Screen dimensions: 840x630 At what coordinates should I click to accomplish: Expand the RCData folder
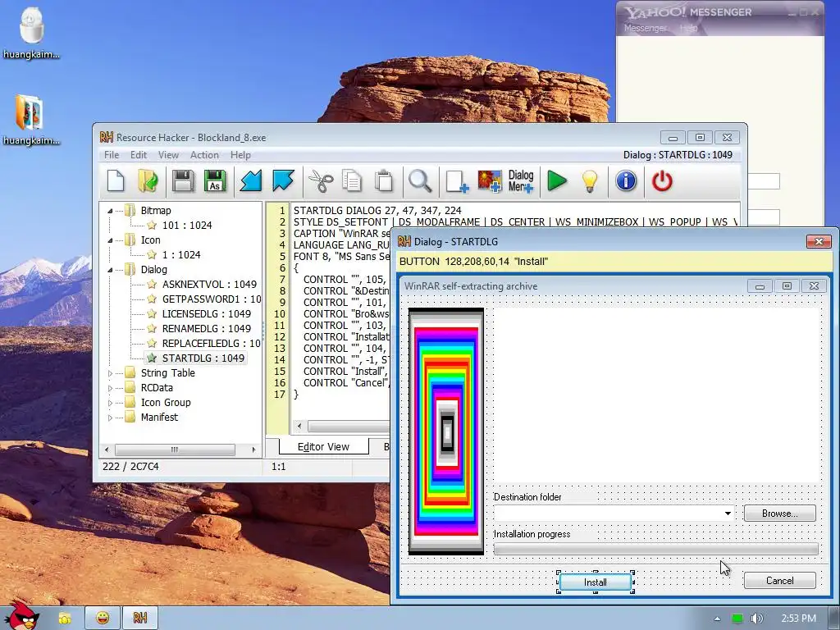pos(110,388)
